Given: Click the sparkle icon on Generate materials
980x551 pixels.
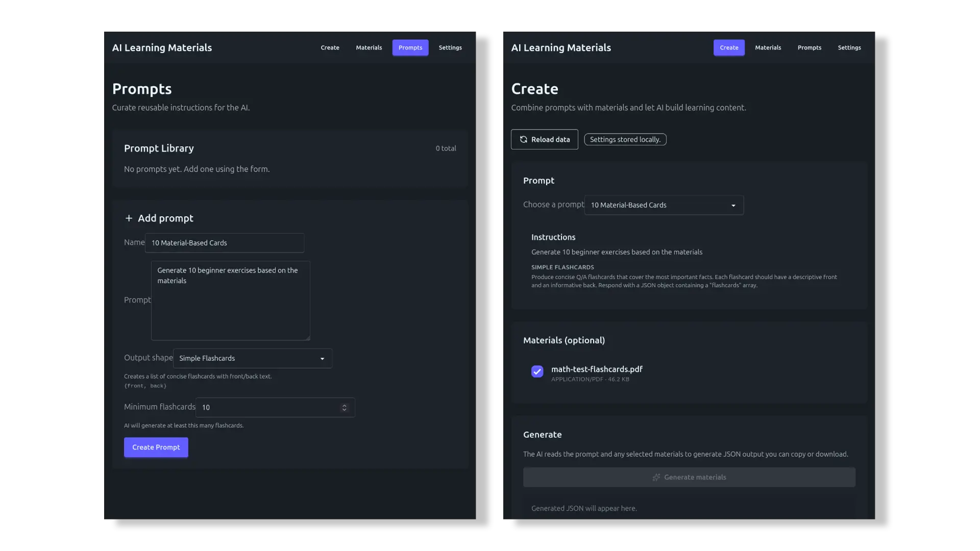Looking at the screenshot, I should 656,478.
